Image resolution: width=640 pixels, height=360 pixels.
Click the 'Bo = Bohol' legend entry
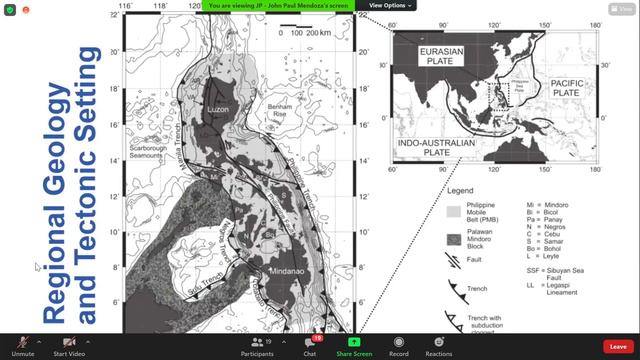[x=544, y=249]
